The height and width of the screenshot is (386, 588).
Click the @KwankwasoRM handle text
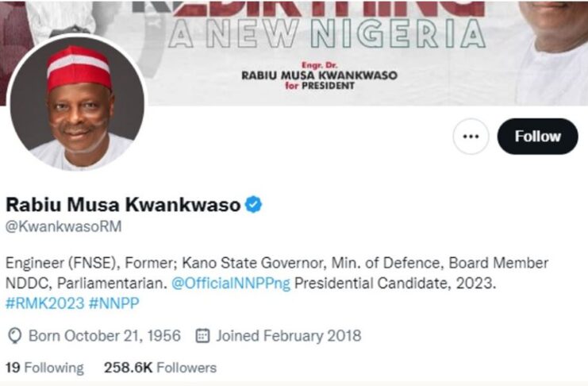[63, 226]
